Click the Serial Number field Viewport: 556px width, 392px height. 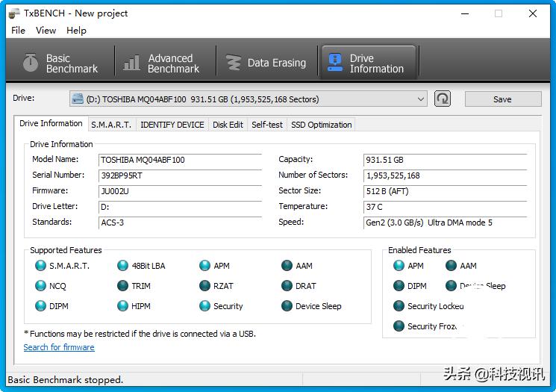pyautogui.click(x=180, y=175)
